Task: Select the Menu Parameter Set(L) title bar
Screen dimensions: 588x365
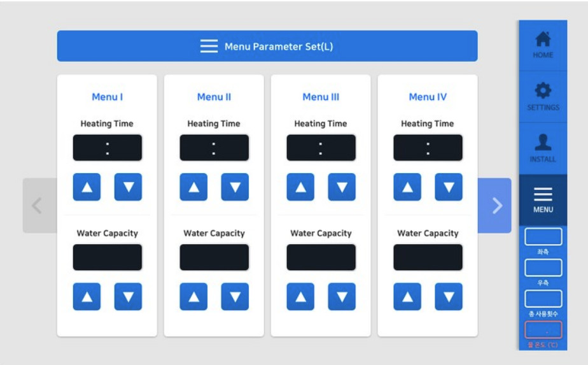Action: pyautogui.click(x=267, y=47)
